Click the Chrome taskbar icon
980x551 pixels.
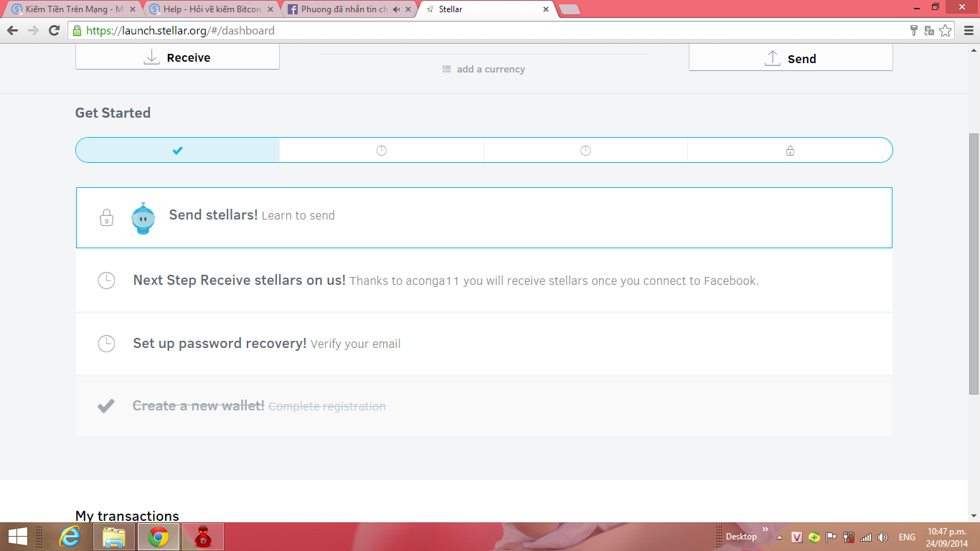pos(159,537)
